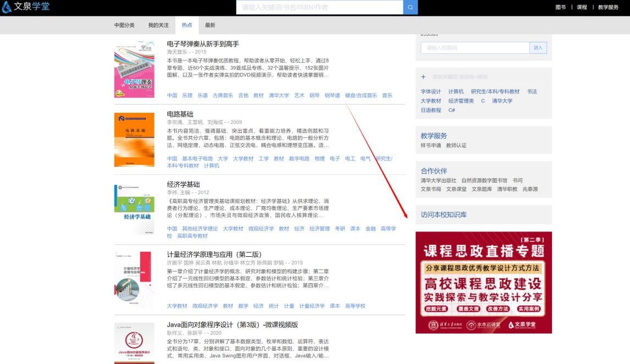Image resolution: width=630 pixels, height=364 pixels.
Task: Click the magnifier search button
Action: click(410, 7)
